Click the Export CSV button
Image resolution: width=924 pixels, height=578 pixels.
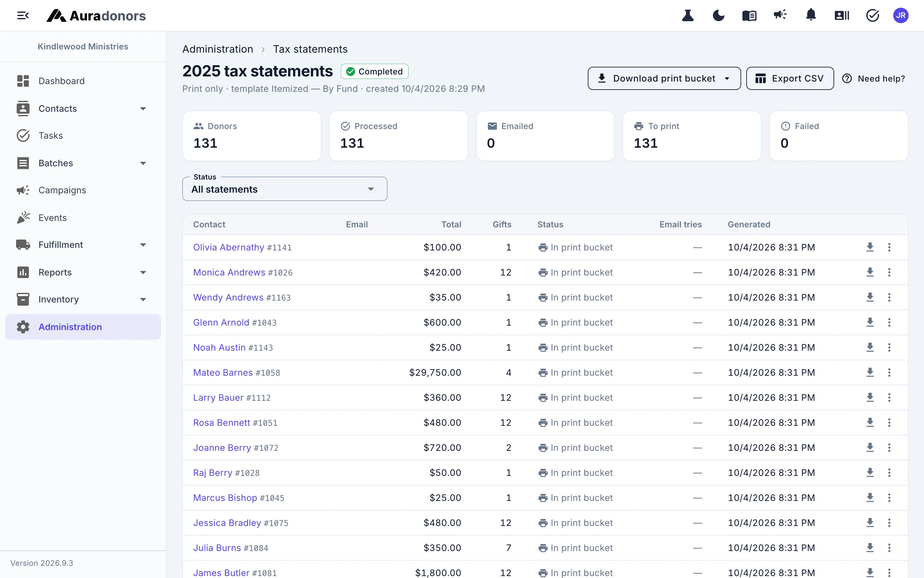tap(790, 78)
